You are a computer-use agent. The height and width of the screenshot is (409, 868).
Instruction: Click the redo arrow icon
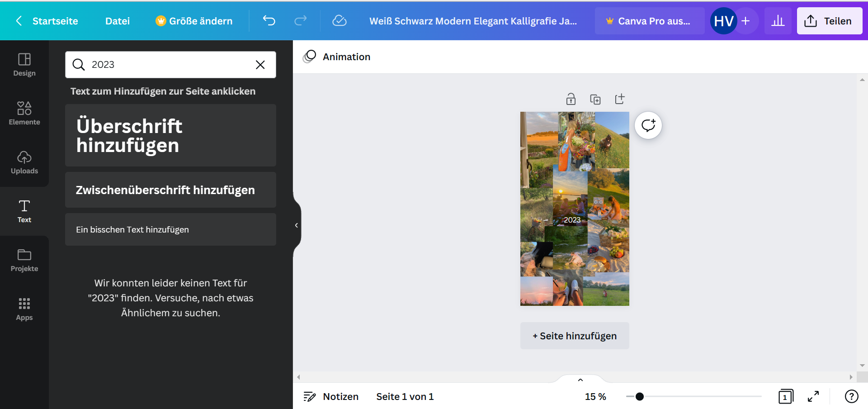point(301,21)
